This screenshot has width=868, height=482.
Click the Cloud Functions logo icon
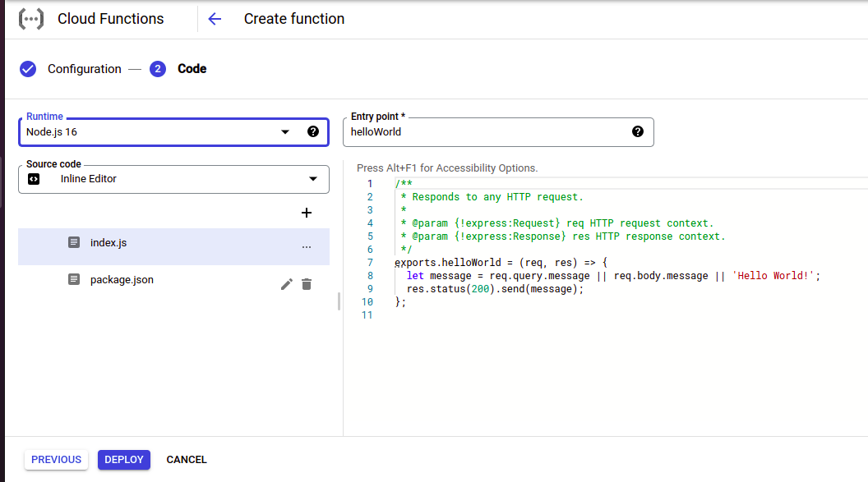(x=31, y=19)
